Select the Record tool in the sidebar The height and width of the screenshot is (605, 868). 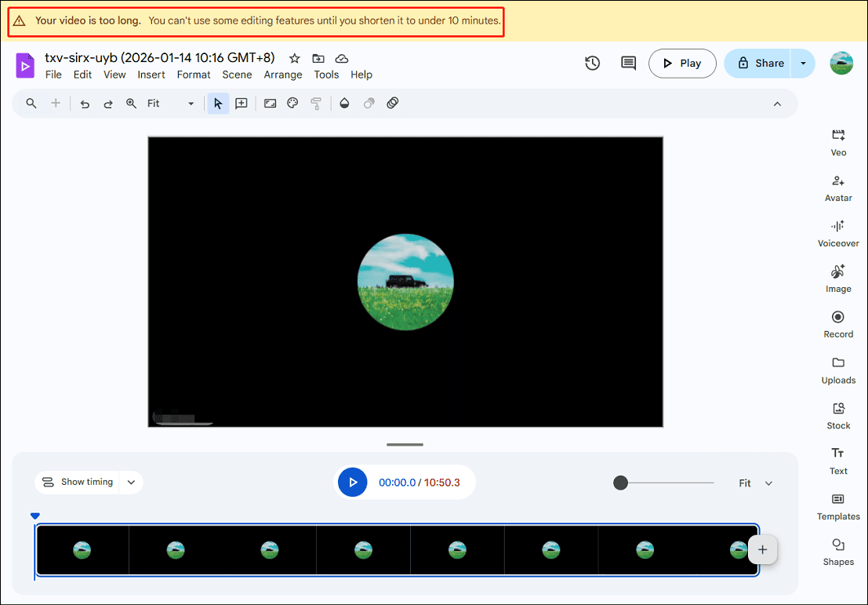coord(838,324)
